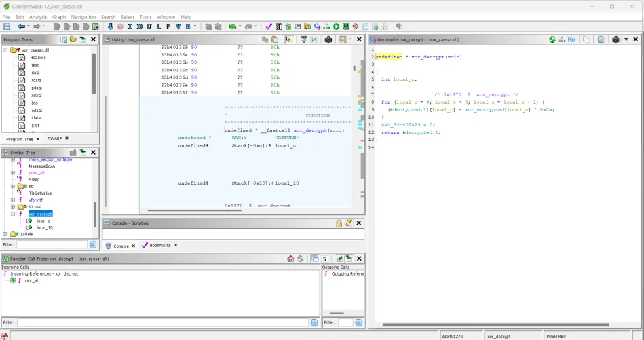Image resolution: width=644 pixels, height=340 pixels.
Task: Select local_c in the Symbol Tree
Action: (43, 221)
